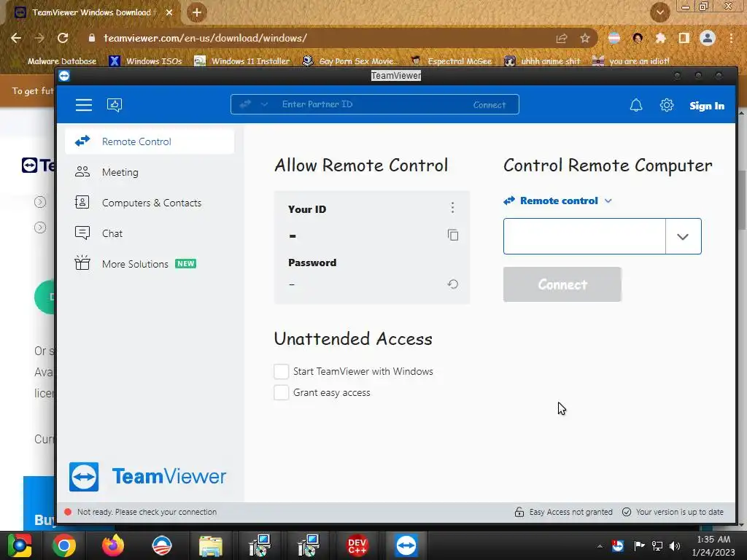
Task: Select Remote Control in the sidebar
Action: tap(150, 141)
